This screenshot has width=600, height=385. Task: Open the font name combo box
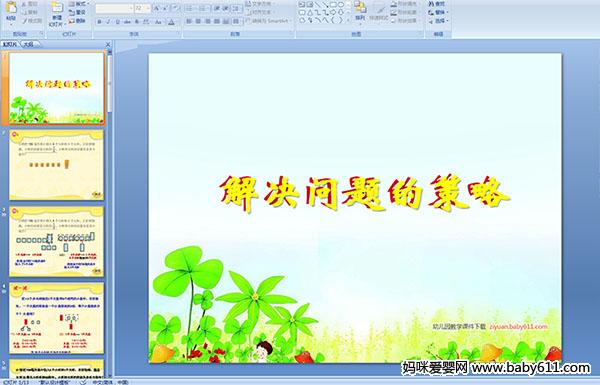pos(114,8)
